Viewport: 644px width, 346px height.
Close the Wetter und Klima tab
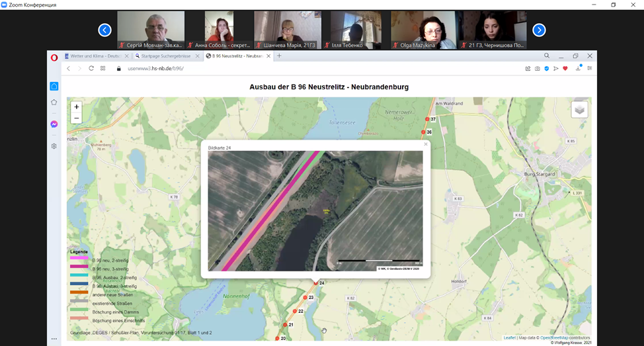click(126, 56)
